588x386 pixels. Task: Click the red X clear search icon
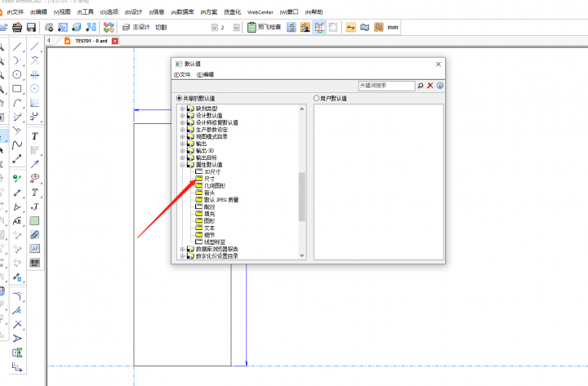coord(430,85)
